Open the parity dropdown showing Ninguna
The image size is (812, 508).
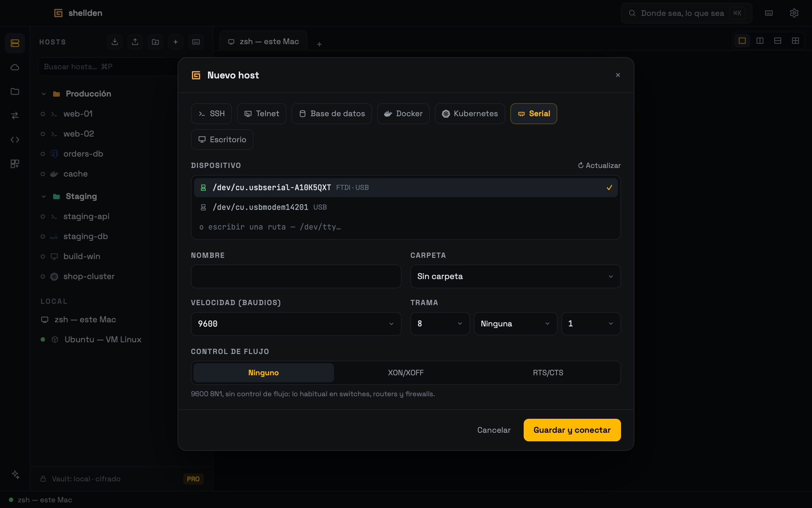(x=515, y=324)
